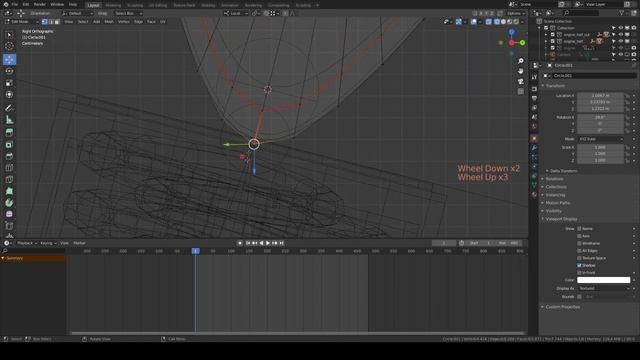Open rotation Mode XYZ Euler dropdown

(x=600, y=139)
